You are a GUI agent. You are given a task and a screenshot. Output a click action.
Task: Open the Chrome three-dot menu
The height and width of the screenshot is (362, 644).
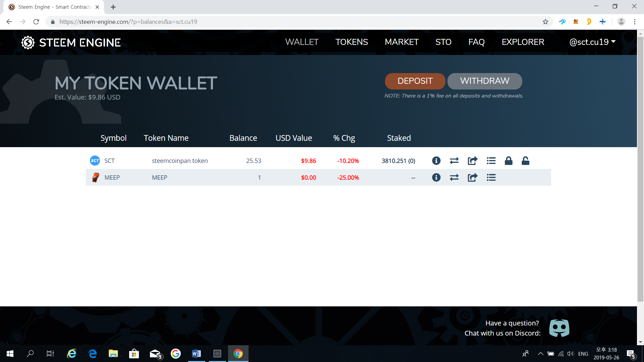tap(635, 22)
